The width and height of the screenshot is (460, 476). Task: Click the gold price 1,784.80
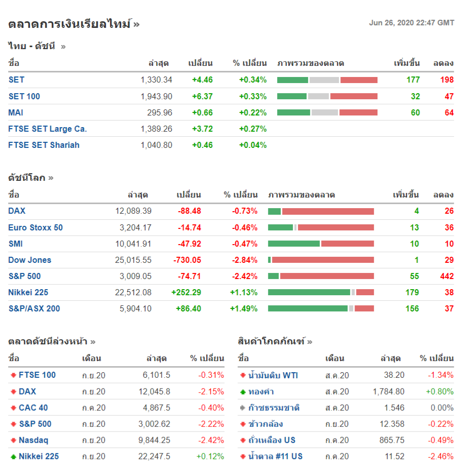389,391
